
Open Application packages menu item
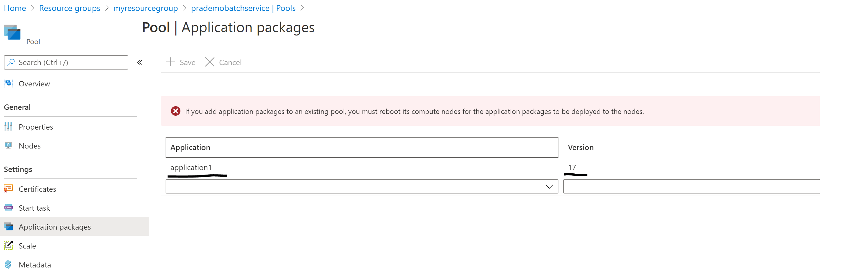click(x=55, y=227)
